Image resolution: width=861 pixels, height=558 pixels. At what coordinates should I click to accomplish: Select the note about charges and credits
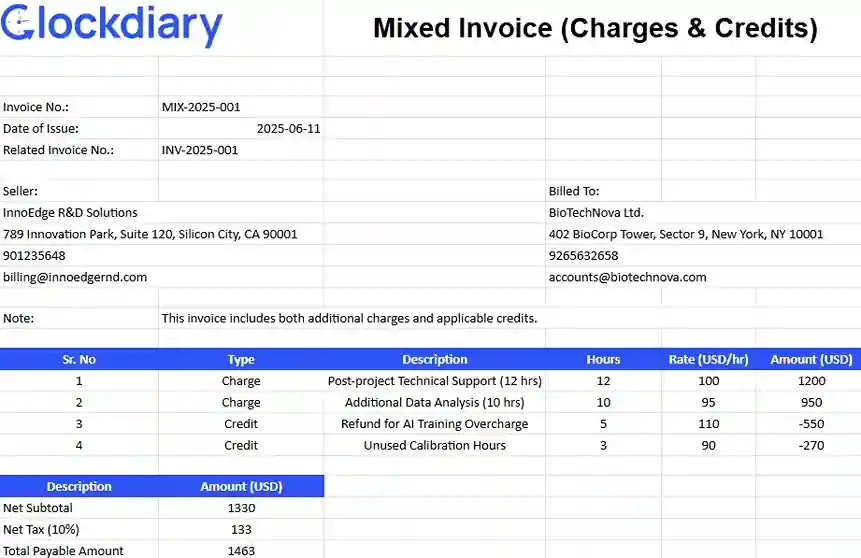pyautogui.click(x=349, y=318)
